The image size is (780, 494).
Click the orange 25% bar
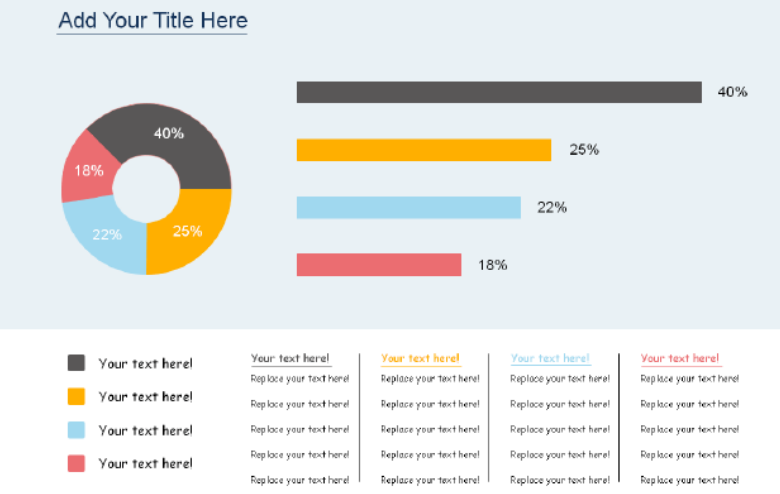423,150
